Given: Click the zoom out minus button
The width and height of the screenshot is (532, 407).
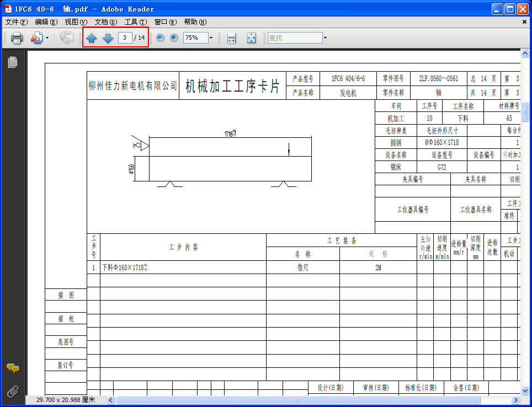Looking at the screenshot, I should pos(160,38).
